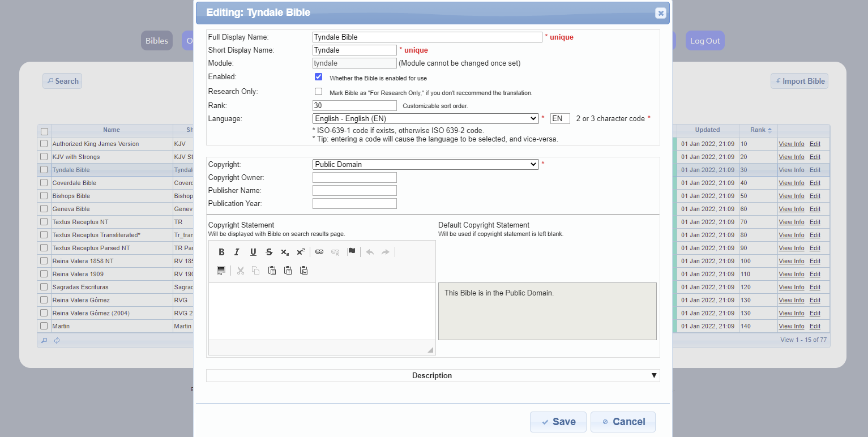The height and width of the screenshot is (437, 868).
Task: Paste using the clipboard icon
Action: [x=272, y=271]
